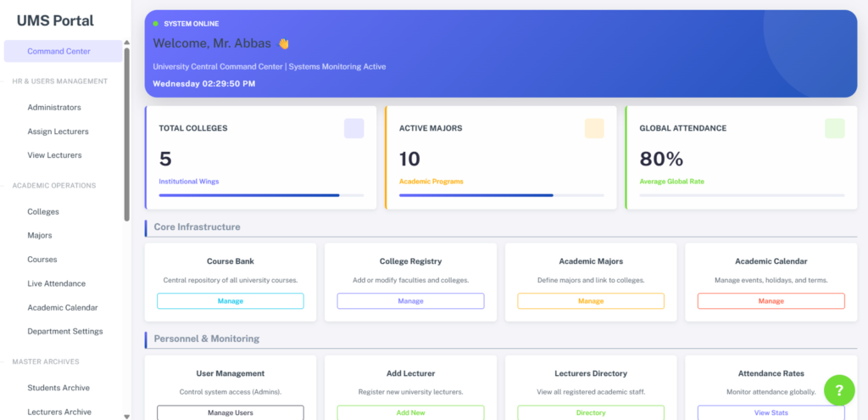Click the User Management card title
Screen dimensions: 868x420
(231, 373)
